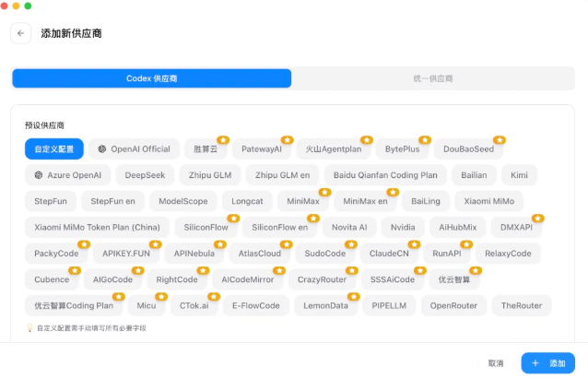Choose the BaiLing preset
This screenshot has width=588, height=379.
[x=426, y=201]
